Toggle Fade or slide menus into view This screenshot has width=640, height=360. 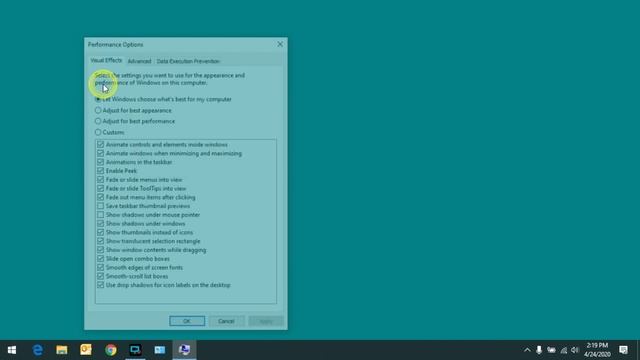click(100, 180)
